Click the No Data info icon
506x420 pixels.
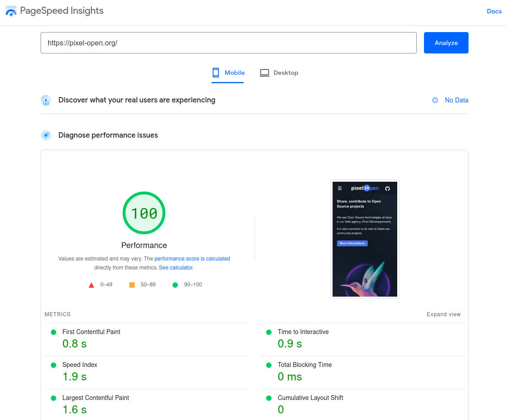tap(435, 100)
